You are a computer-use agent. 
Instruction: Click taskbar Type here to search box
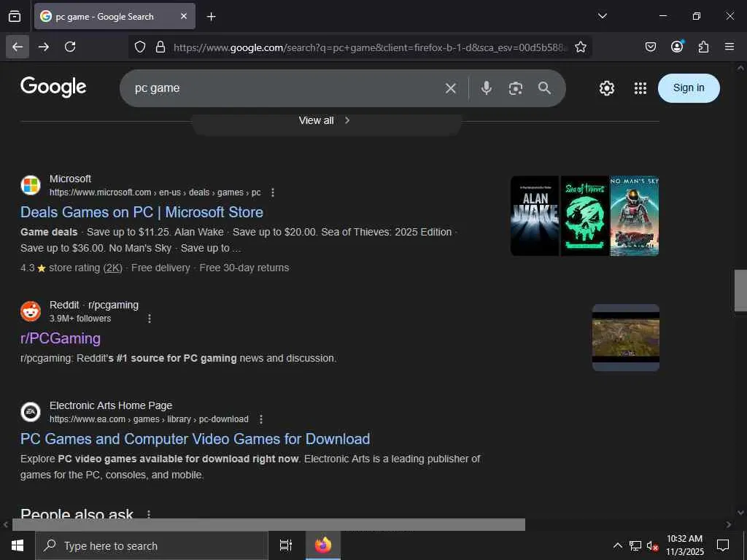(x=152, y=545)
